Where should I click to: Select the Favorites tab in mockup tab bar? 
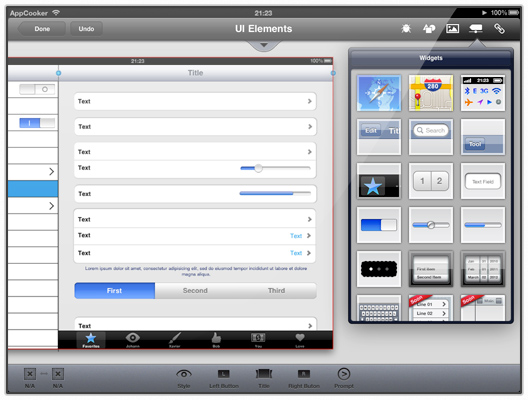[x=91, y=340]
